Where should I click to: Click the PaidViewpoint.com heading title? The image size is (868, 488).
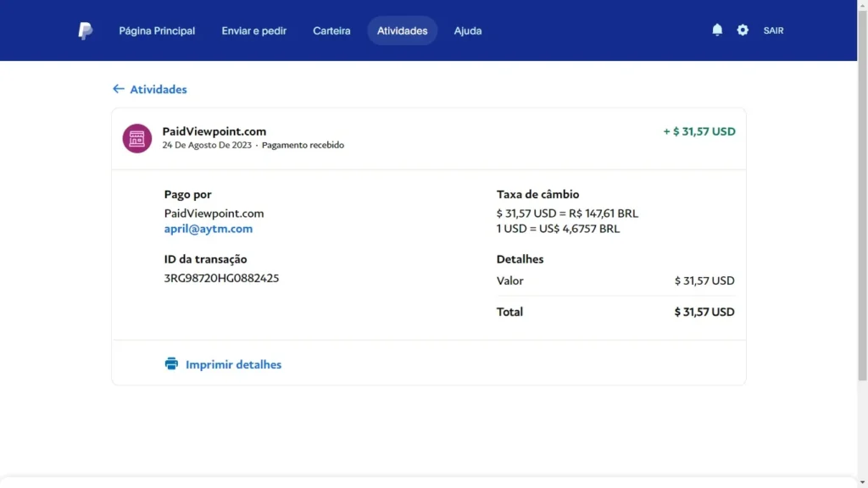[x=214, y=131]
